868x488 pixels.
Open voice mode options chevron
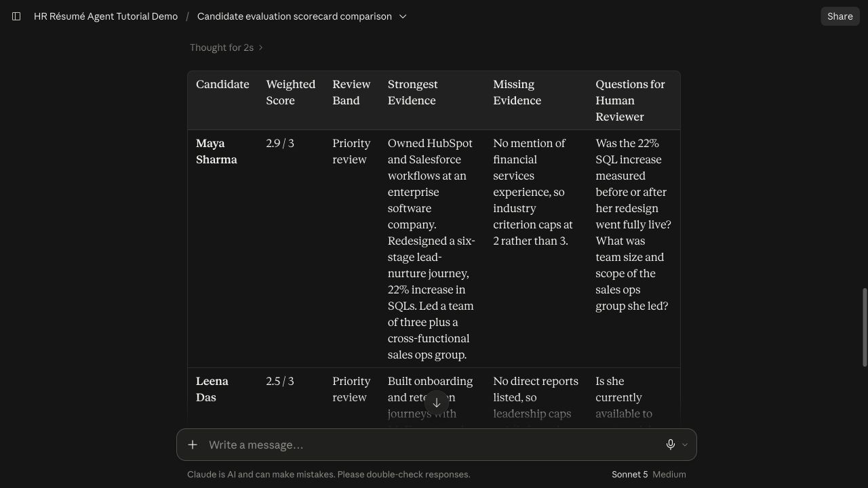(x=685, y=445)
